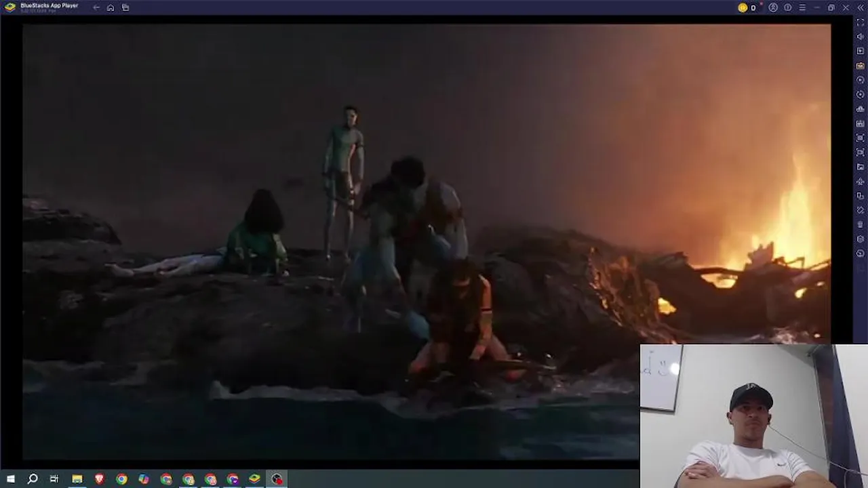Click the webcam overlay of the man
This screenshot has width=868, height=488.
tap(753, 416)
